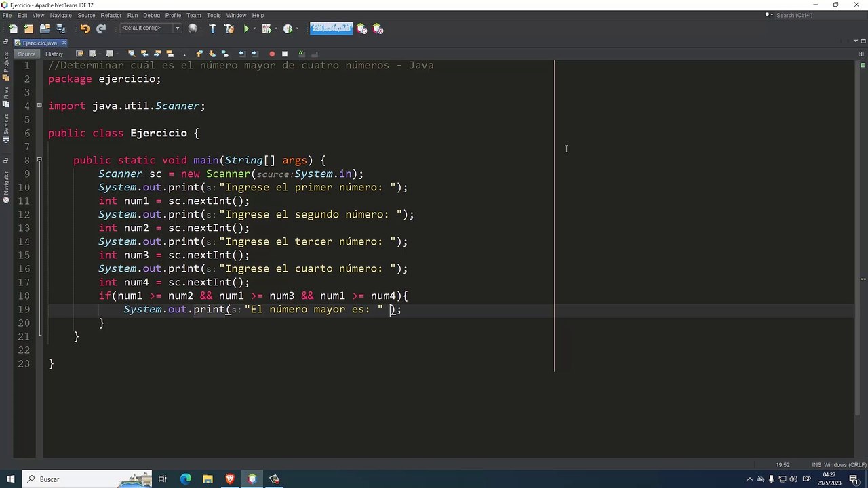Click Find Selection magnifier in the editor toolbar

[132, 54]
